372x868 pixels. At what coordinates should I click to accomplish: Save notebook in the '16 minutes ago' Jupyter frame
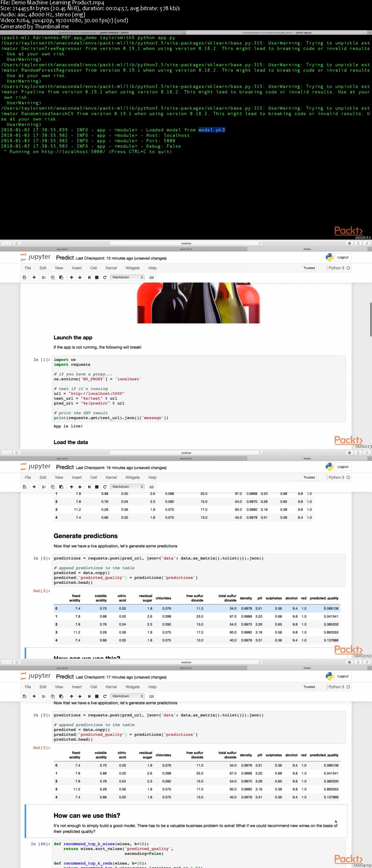point(24,487)
